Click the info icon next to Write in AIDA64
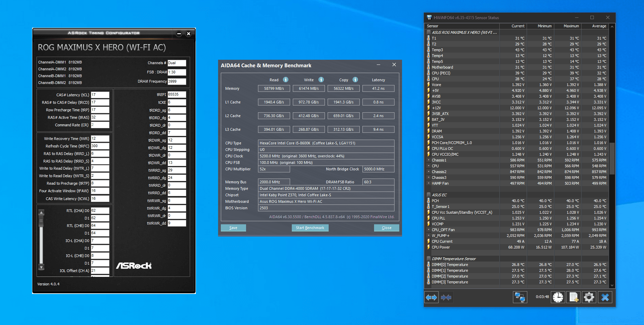Viewport: 644px width, 325px height. 321,80
